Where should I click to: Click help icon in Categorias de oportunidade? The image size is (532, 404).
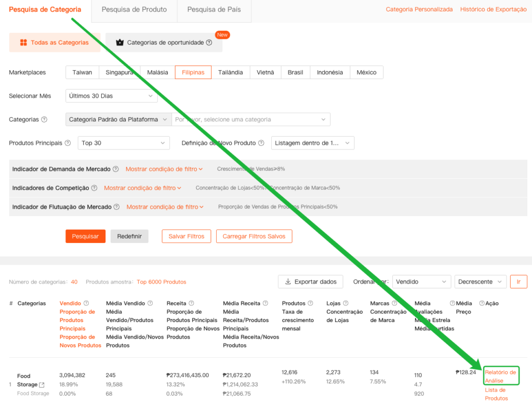[209, 43]
